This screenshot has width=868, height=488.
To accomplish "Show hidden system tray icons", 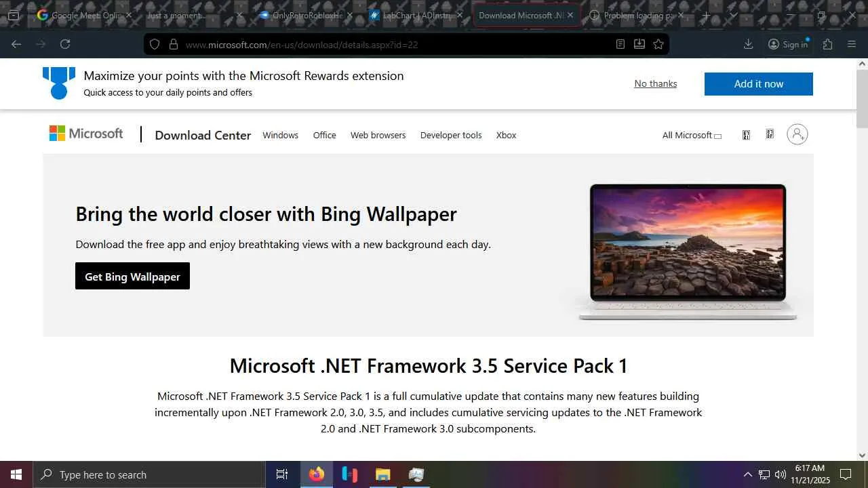I will [748, 474].
